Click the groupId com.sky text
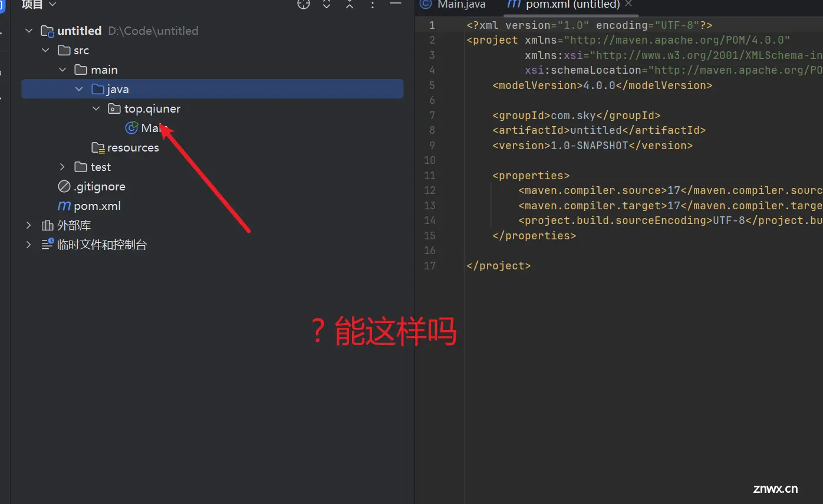Viewport: 823px width, 504px height. (577, 115)
